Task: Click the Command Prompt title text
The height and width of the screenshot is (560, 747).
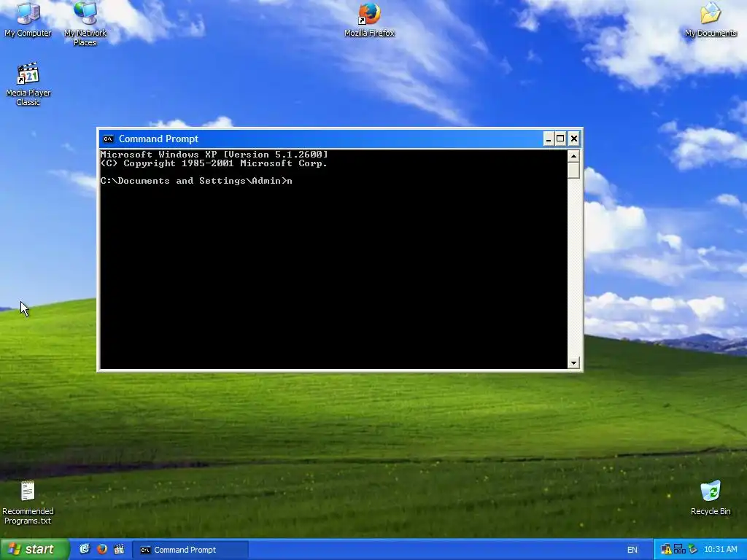Action: 158,139
